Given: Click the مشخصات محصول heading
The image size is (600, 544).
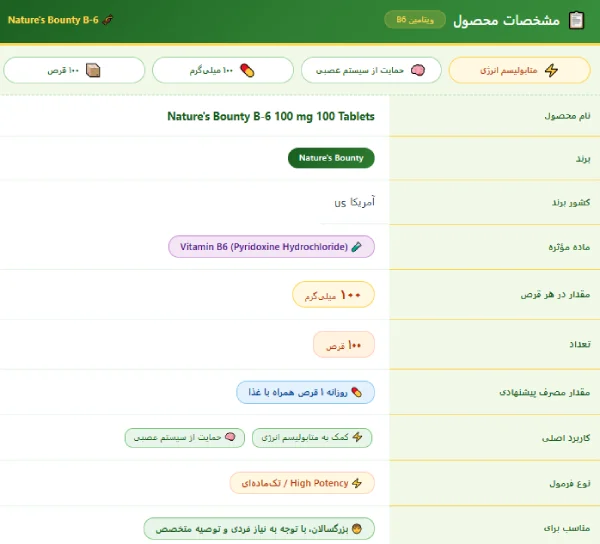Looking at the screenshot, I should [506, 20].
